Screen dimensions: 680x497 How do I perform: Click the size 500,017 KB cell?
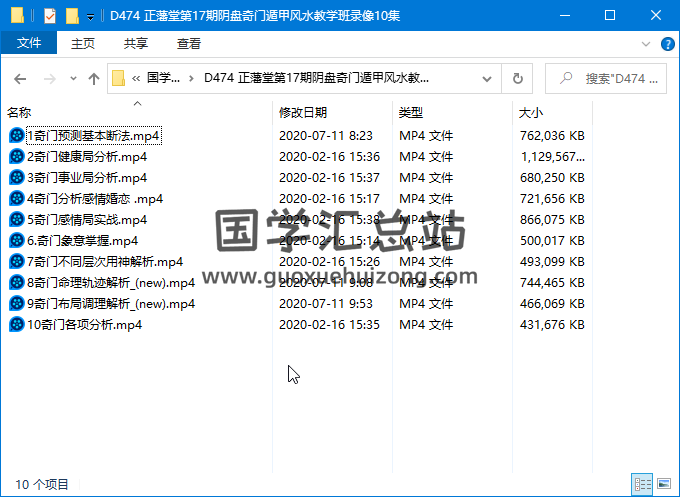point(552,241)
